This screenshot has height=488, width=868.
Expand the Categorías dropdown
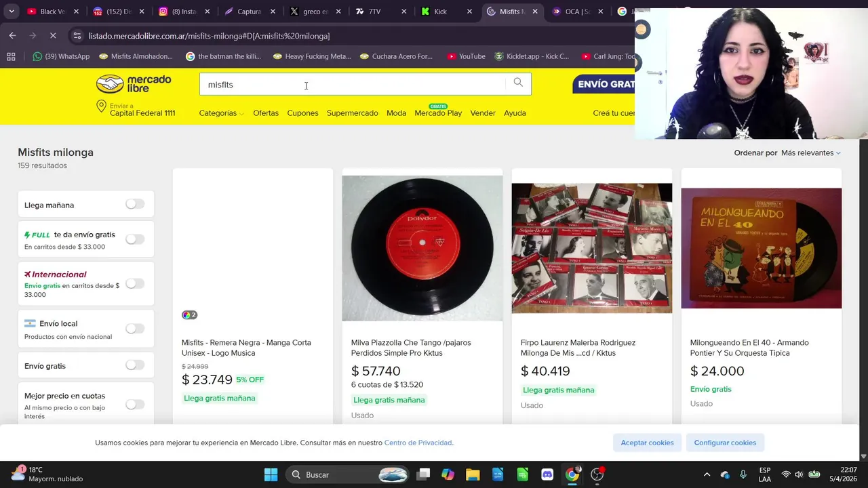pyautogui.click(x=221, y=113)
